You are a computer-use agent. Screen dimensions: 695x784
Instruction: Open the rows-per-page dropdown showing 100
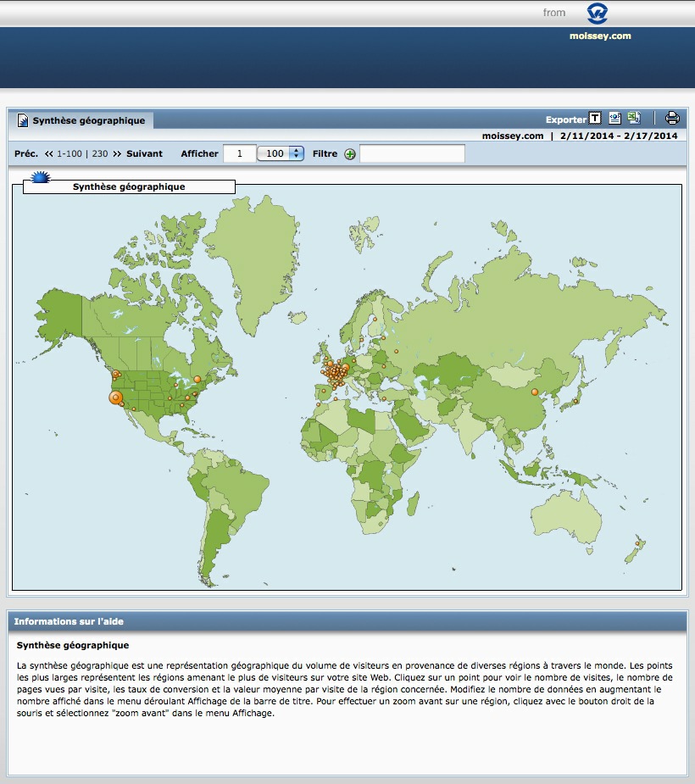pyautogui.click(x=280, y=153)
